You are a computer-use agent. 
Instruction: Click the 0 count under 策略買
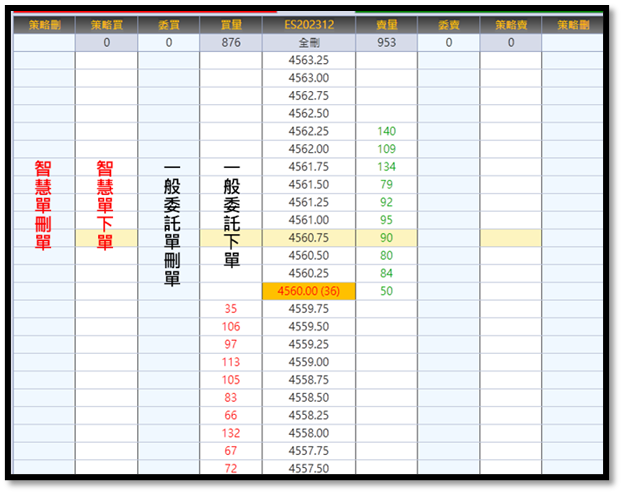pos(106,43)
